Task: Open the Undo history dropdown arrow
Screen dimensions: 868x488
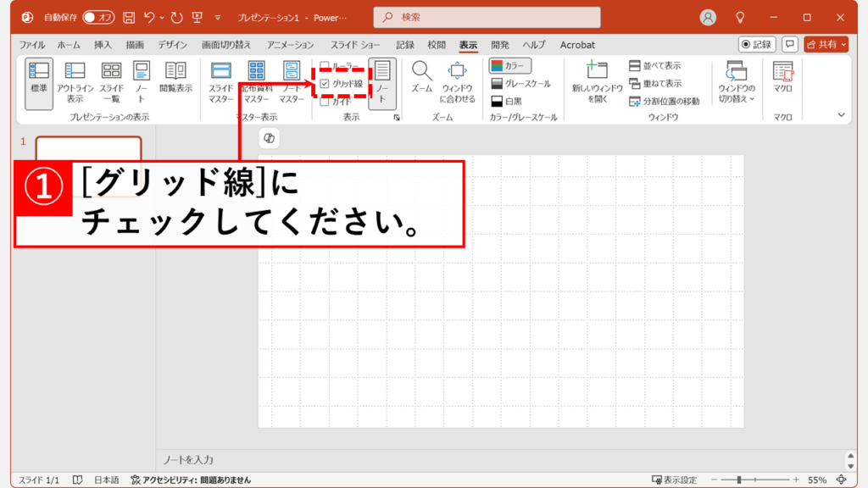Action: coord(162,18)
